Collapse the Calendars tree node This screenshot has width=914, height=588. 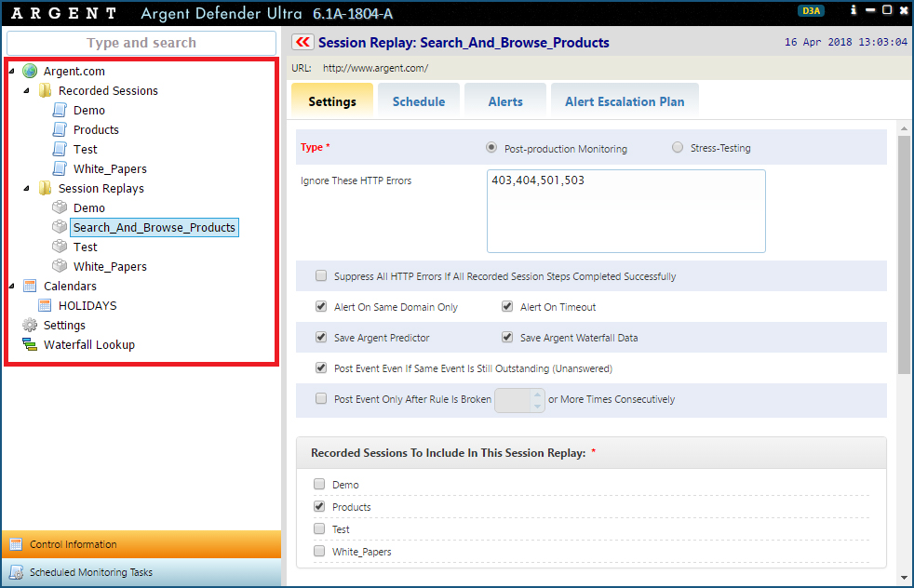click(11, 287)
